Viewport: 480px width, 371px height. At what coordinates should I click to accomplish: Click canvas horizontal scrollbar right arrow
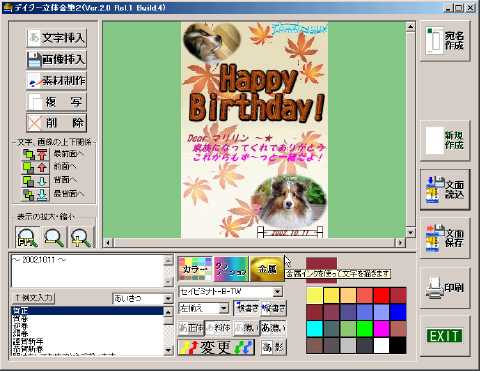click(x=400, y=243)
